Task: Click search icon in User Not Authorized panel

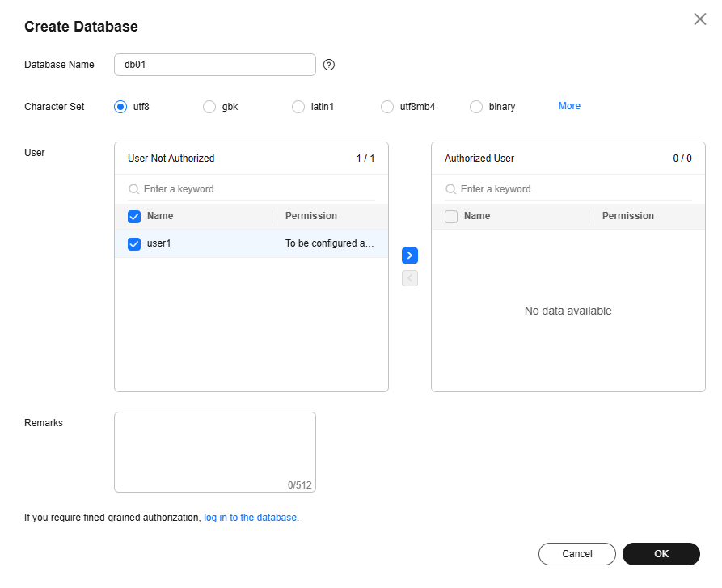Action: (133, 189)
